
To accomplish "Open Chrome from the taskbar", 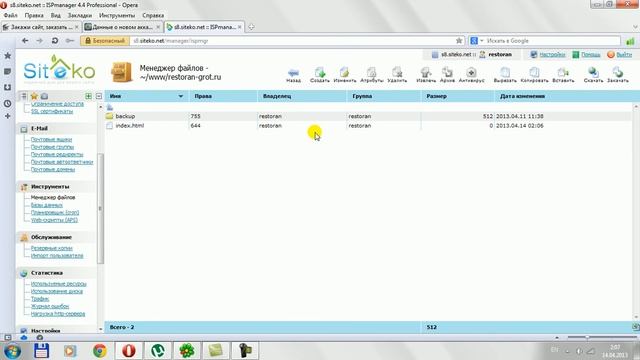I will 99,351.
